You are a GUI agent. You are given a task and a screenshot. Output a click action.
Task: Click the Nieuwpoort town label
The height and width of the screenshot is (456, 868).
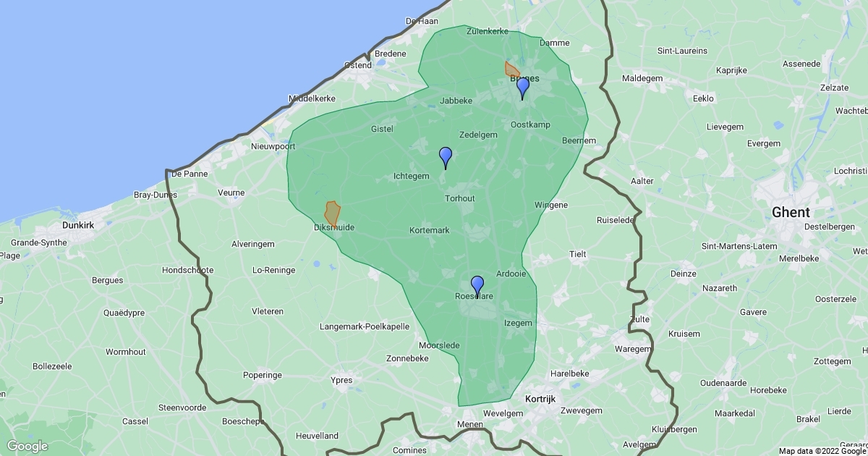click(273, 145)
